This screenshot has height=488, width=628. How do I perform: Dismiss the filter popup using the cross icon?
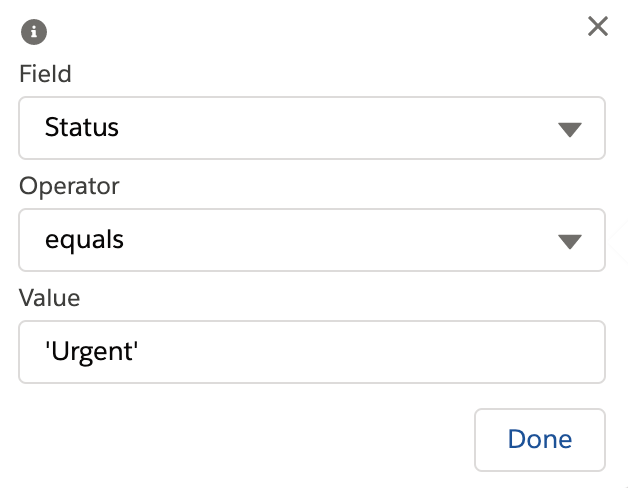pyautogui.click(x=598, y=26)
